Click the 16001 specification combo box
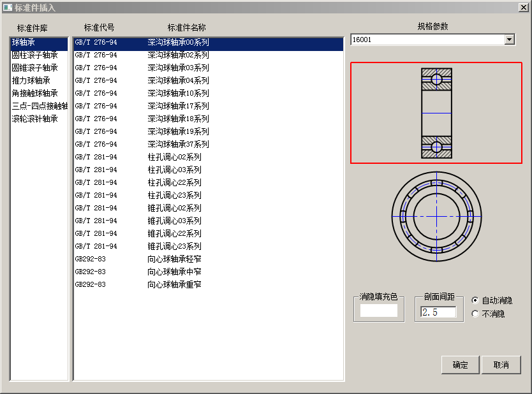This screenshot has height=394, width=532. tap(432, 40)
